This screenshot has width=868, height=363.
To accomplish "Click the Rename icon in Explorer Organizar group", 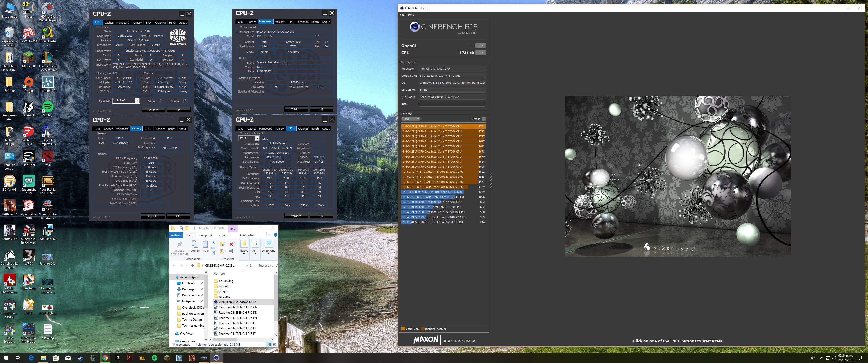I will click(x=231, y=251).
